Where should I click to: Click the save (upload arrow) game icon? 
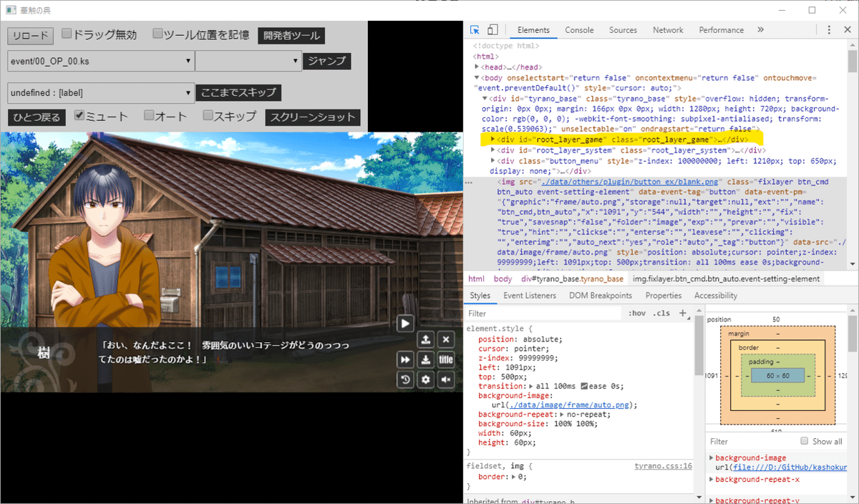pos(425,339)
